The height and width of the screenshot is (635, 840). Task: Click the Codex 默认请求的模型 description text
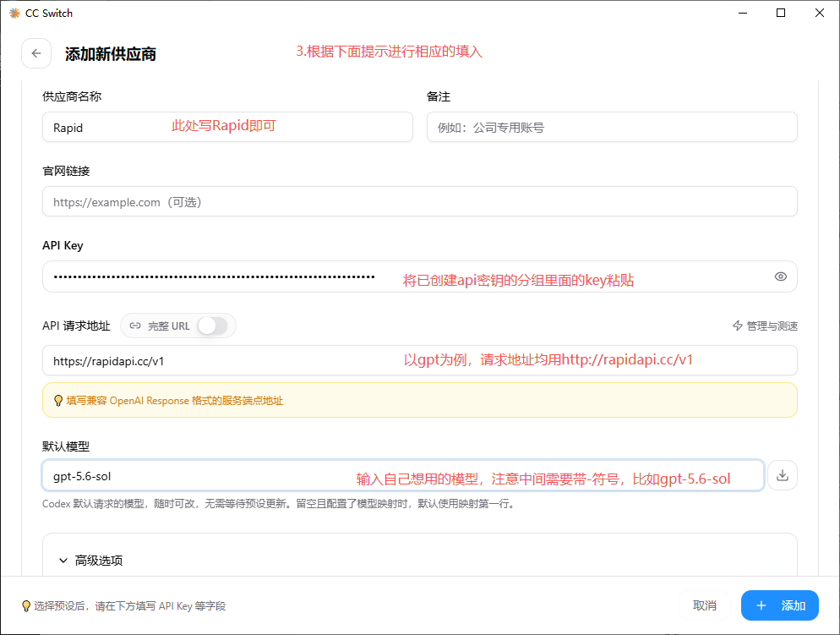coord(279,504)
